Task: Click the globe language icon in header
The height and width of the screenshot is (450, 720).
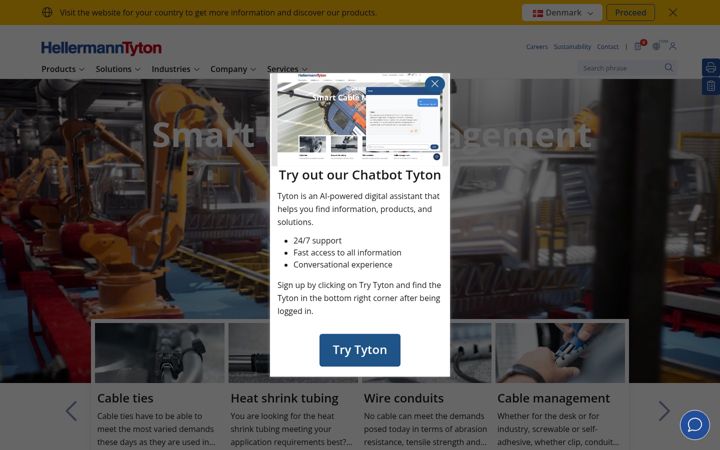Action: click(x=657, y=46)
